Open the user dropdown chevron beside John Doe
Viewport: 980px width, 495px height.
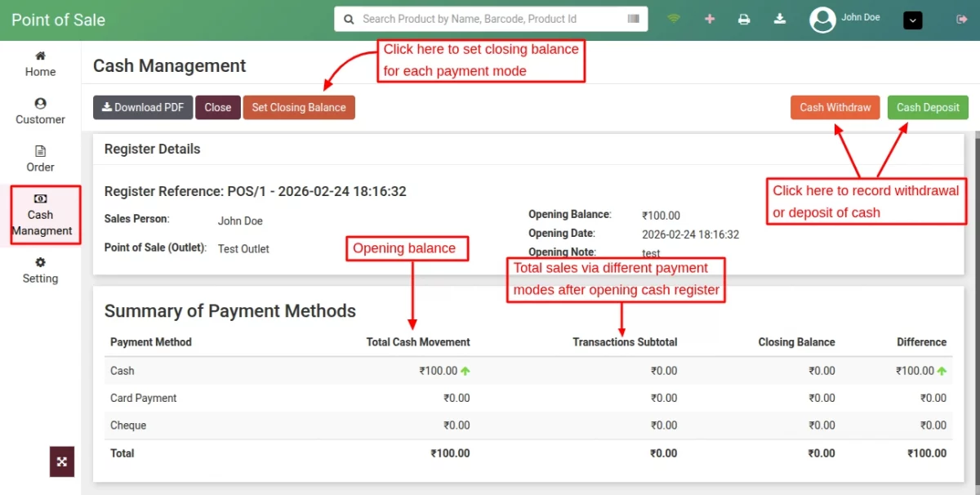point(913,20)
